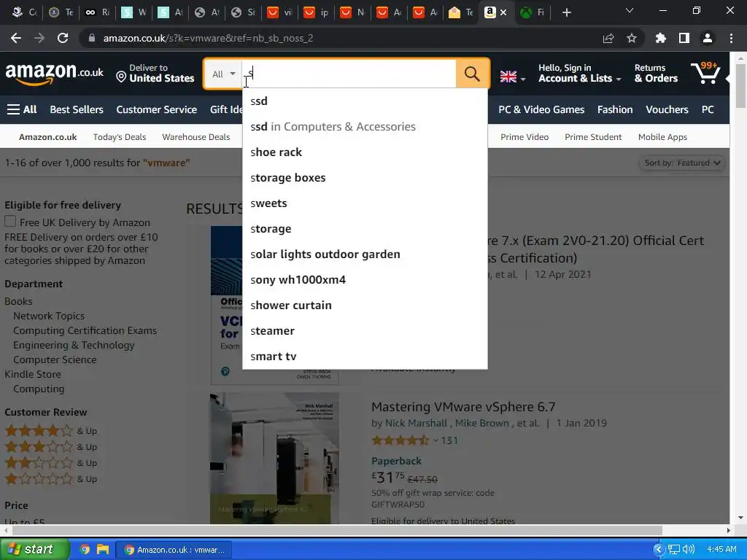Tick the Free UK Delivery by Amazon checkbox
Screen dimensions: 747x560
coord(10,222)
